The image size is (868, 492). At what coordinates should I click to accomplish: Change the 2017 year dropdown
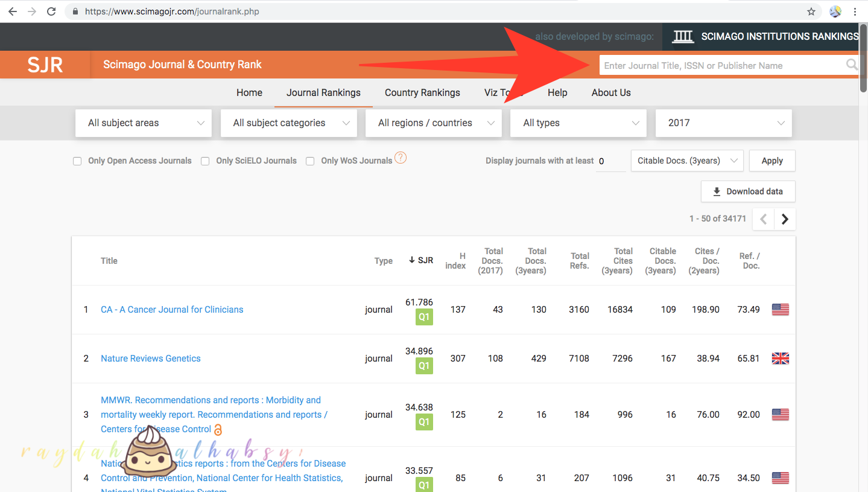[724, 123]
